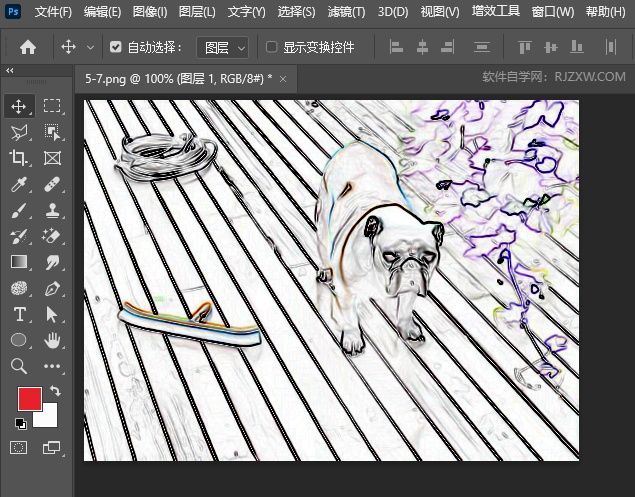The image size is (635, 497).
Task: Click the Home icon in options bar
Action: tap(28, 47)
